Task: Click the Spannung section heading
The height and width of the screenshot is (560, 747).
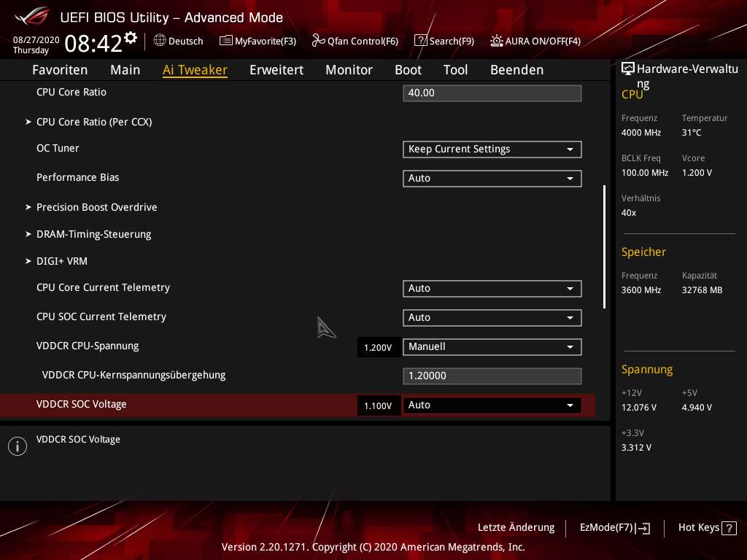Action: (647, 370)
